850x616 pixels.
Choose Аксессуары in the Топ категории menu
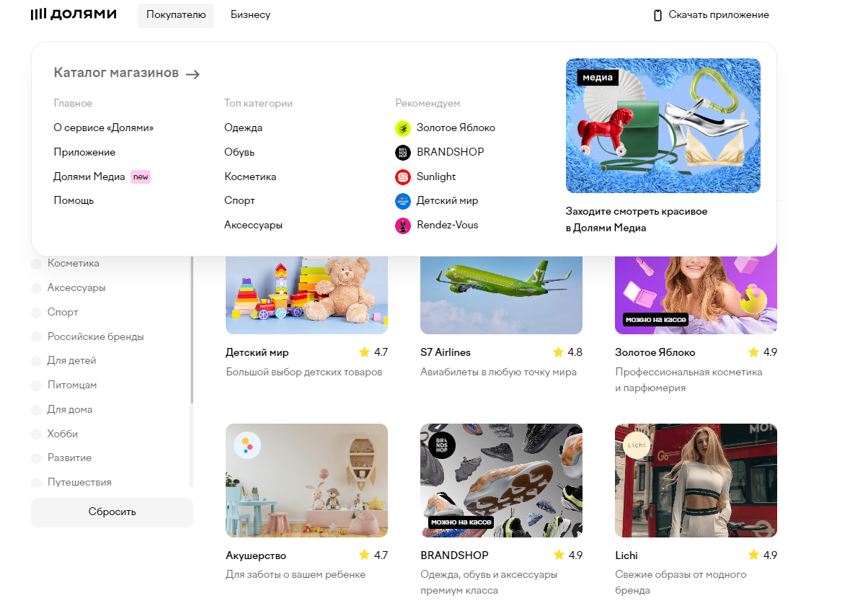(253, 225)
